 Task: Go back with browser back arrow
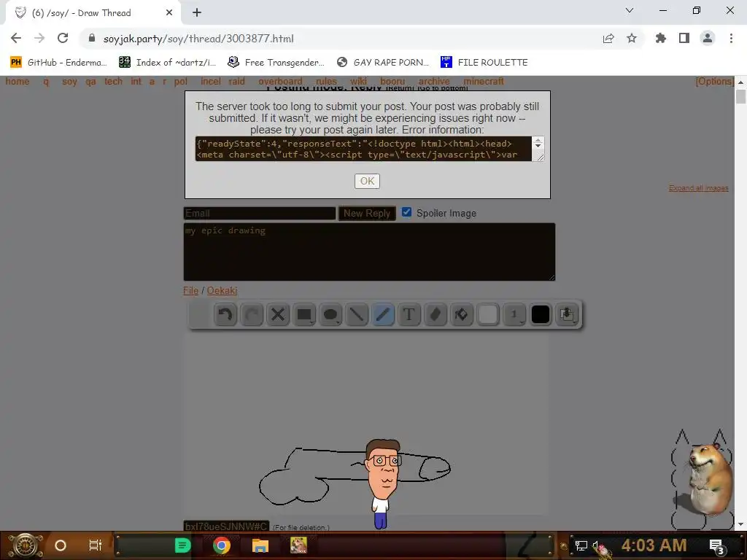[16, 38]
